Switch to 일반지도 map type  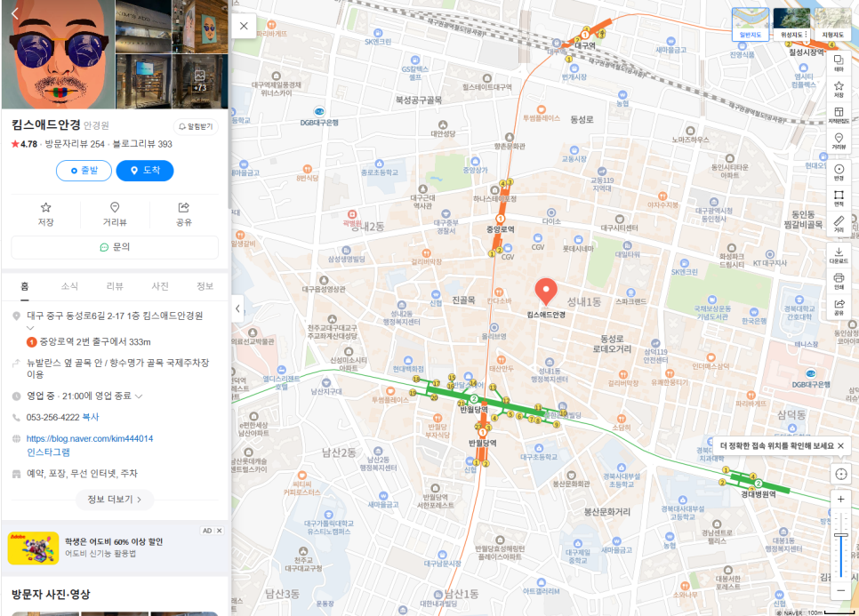coord(751,24)
